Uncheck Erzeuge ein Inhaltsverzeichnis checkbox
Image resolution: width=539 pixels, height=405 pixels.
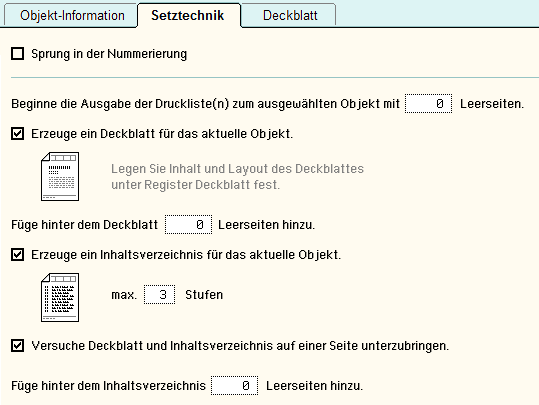[x=18, y=254]
